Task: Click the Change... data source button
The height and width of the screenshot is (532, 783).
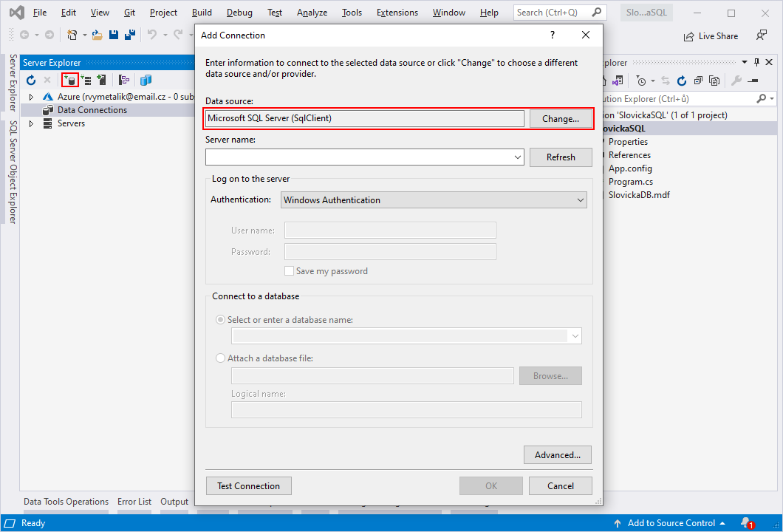Action: (x=560, y=119)
